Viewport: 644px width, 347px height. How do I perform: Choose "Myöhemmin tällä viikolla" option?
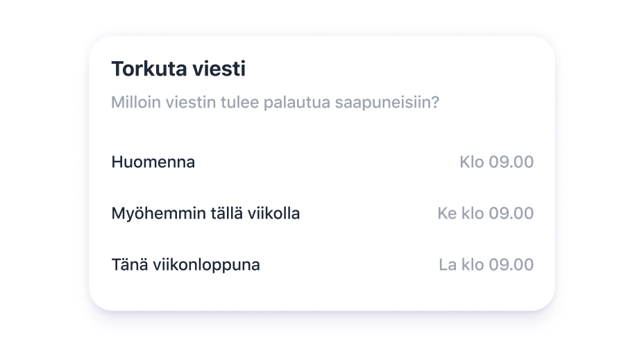click(205, 214)
